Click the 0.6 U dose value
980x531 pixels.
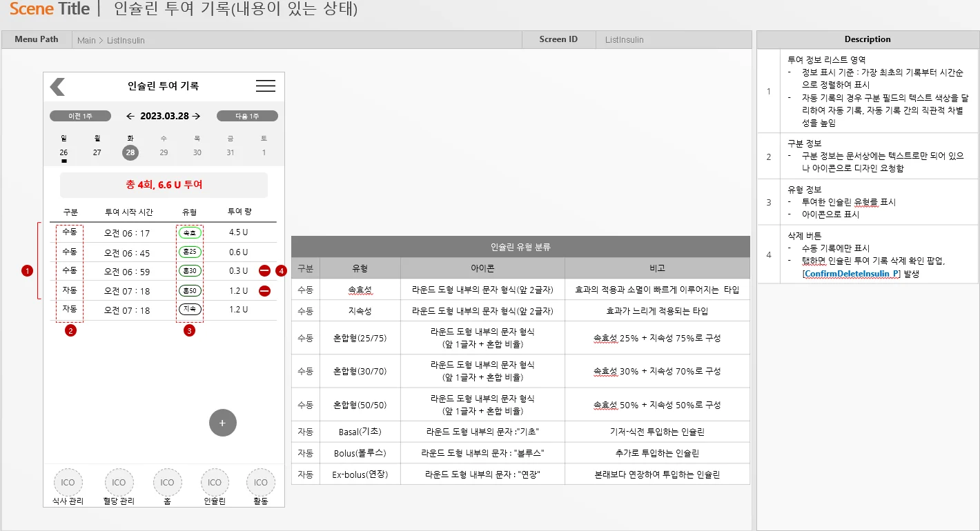click(x=239, y=252)
